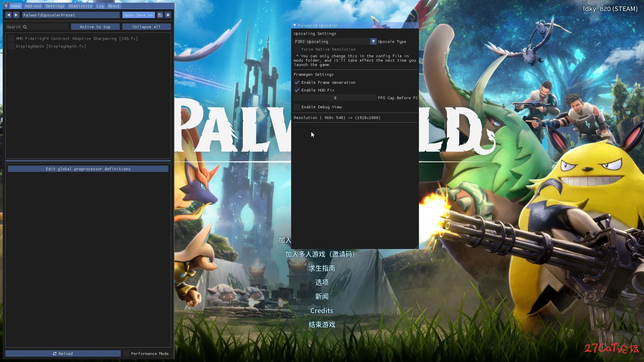Click Edit global preprocessor definitions

(x=88, y=169)
